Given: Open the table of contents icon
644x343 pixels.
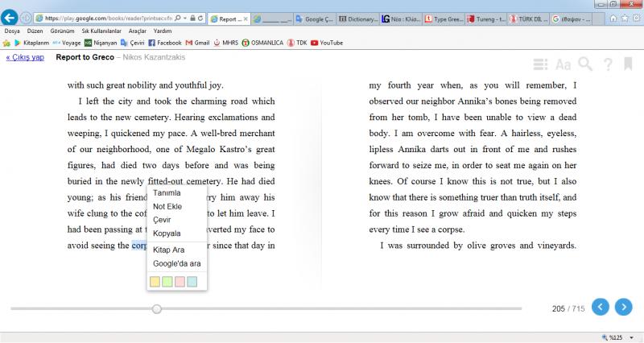Looking at the screenshot, I should click(x=540, y=64).
